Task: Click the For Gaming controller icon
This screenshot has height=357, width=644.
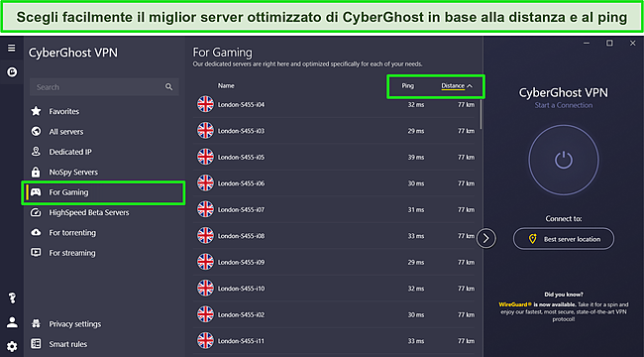Action: tap(36, 192)
